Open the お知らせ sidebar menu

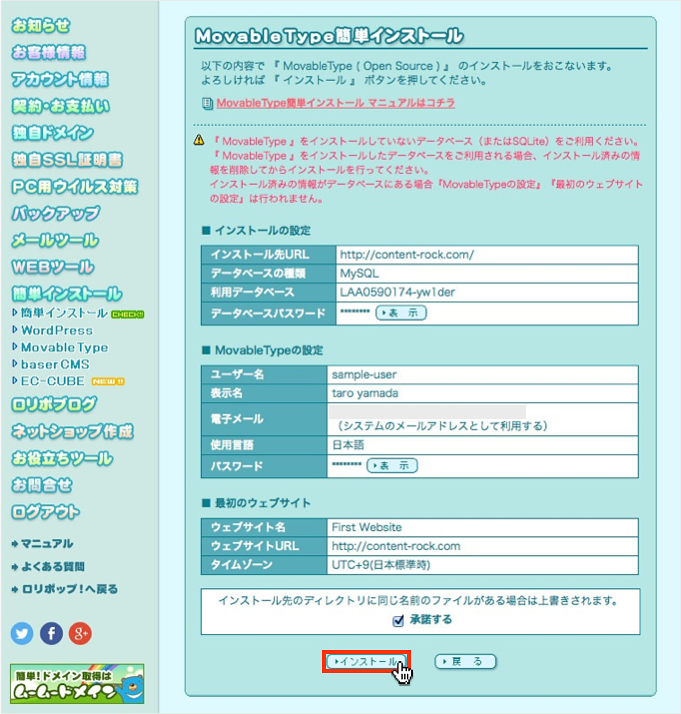(41, 26)
